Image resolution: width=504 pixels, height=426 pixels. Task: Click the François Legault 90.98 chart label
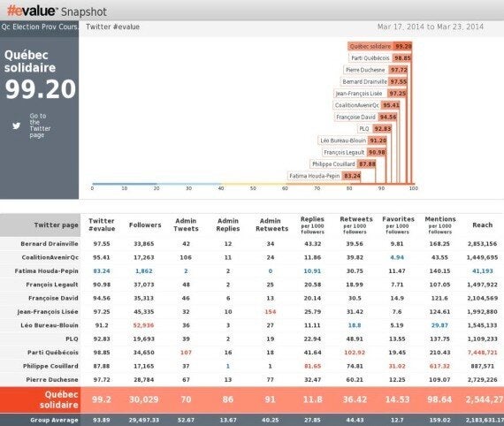(x=354, y=152)
